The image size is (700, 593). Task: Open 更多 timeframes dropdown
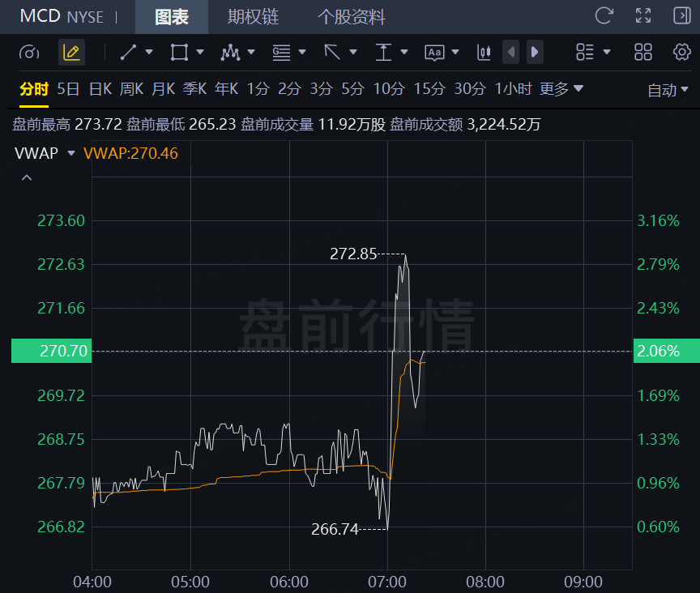tap(561, 89)
